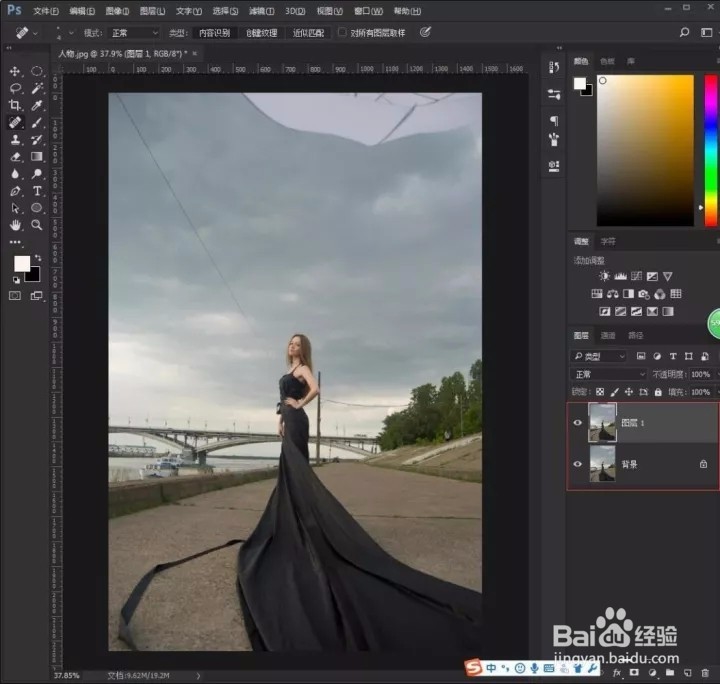Select 创建纹理 create texture type
The height and width of the screenshot is (684, 720).
point(262,33)
